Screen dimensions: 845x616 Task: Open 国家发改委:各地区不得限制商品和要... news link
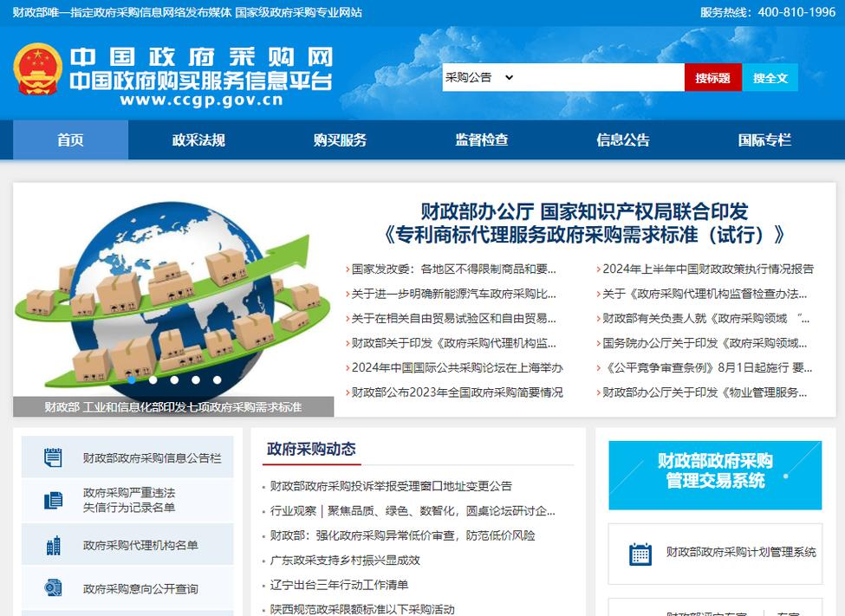pos(454,269)
